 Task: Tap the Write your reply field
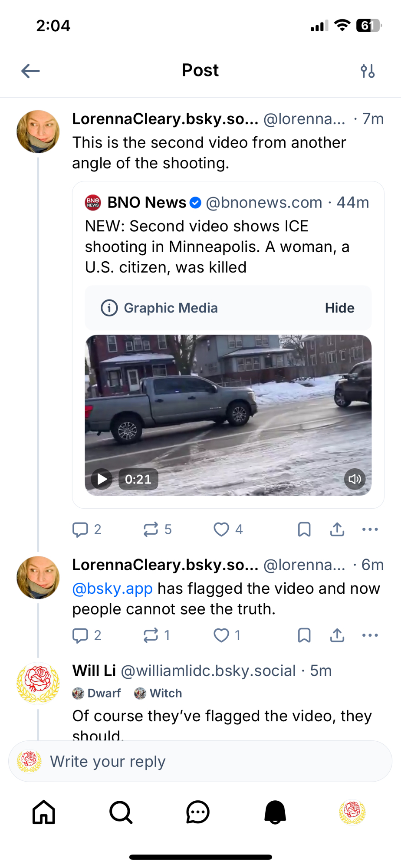coord(200,762)
